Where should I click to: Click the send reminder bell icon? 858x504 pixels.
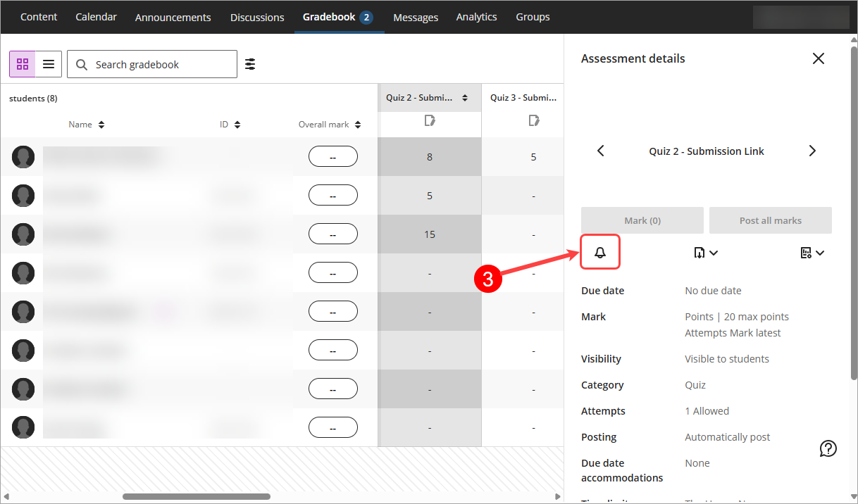600,252
